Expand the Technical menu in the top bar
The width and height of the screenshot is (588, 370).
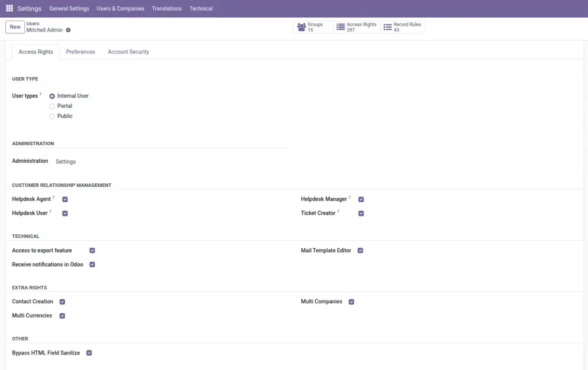[x=201, y=8]
